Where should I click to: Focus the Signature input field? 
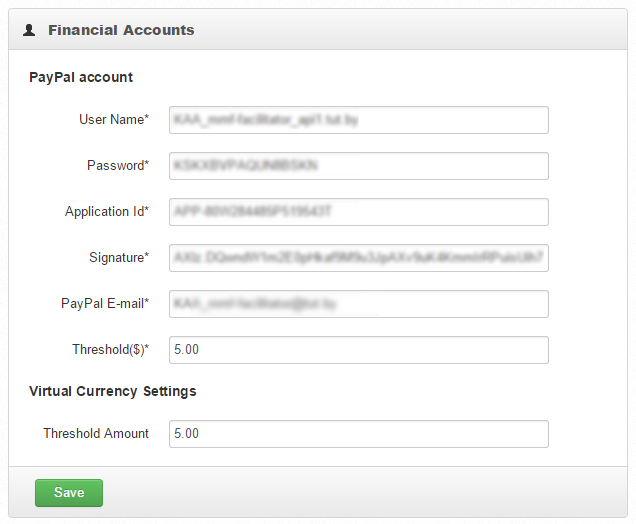pyautogui.click(x=359, y=258)
